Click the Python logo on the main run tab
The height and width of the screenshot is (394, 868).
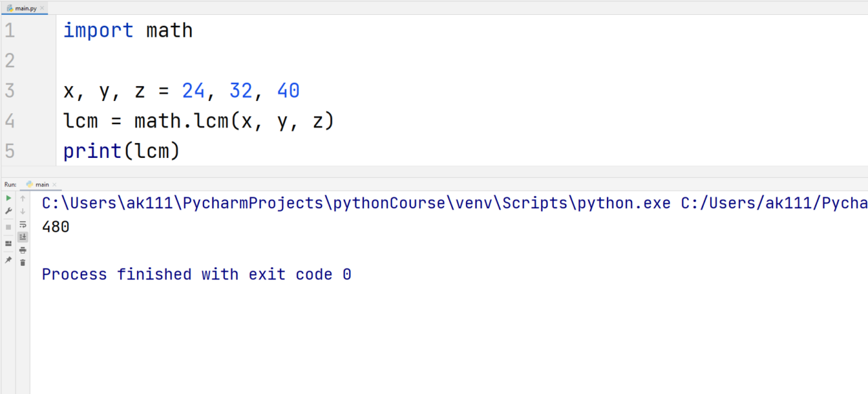point(30,184)
